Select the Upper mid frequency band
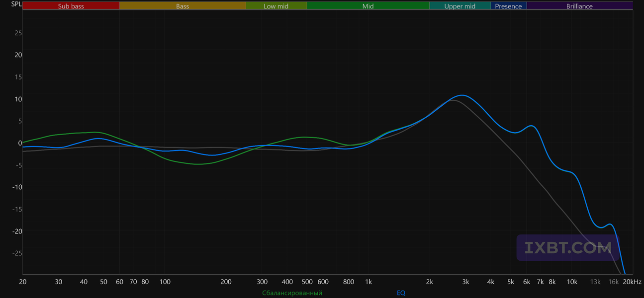Viewport: 644px width, 298px height. click(x=460, y=6)
